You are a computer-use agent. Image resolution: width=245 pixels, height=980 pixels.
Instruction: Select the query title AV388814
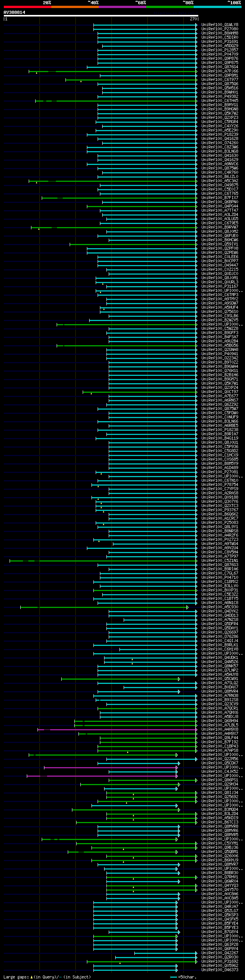[x=15, y=12]
